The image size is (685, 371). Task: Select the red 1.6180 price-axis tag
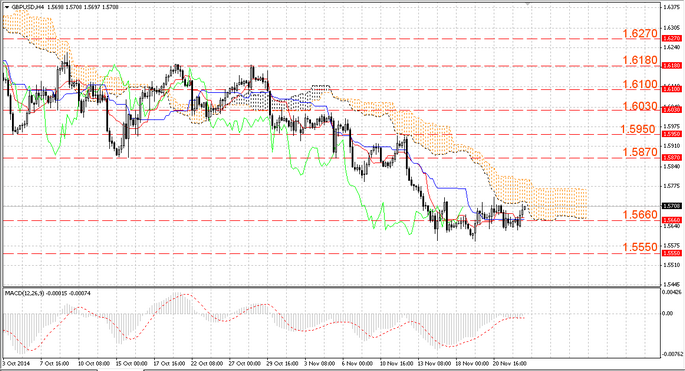tap(671, 66)
